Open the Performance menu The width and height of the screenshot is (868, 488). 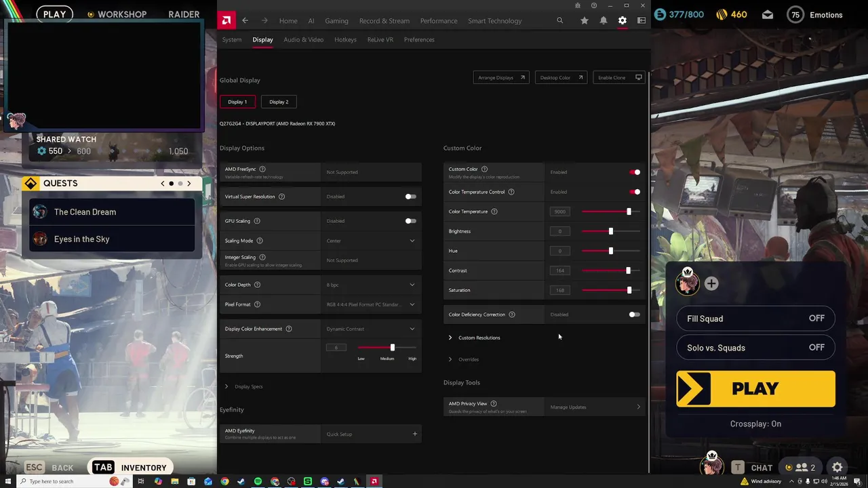tap(439, 21)
